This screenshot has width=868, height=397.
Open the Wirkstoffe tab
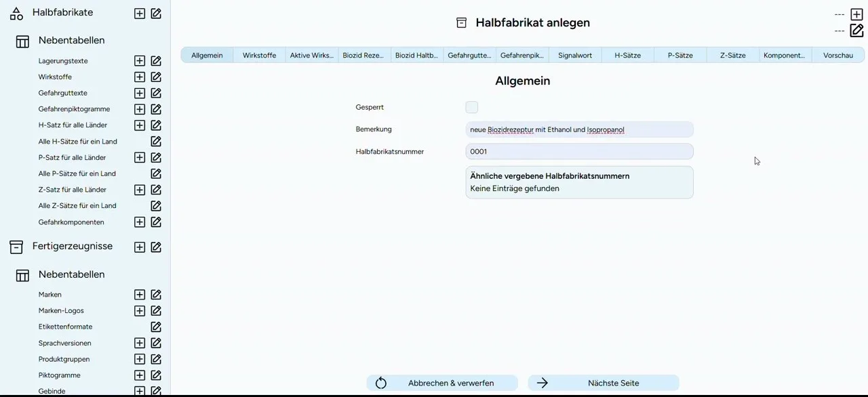point(259,55)
